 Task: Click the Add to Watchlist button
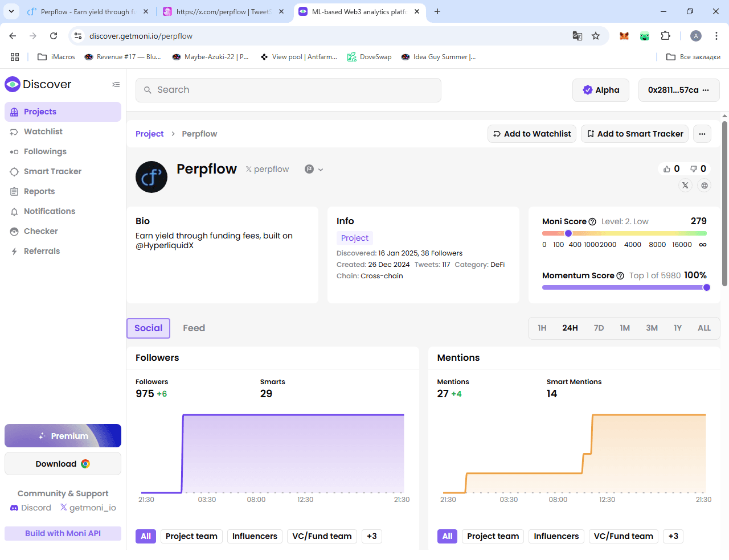click(532, 134)
